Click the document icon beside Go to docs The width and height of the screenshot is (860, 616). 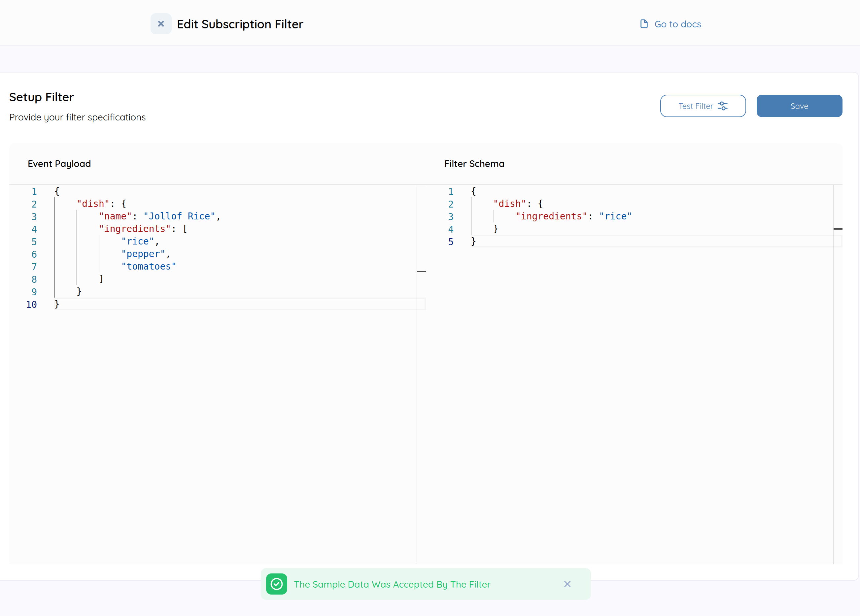(x=643, y=24)
